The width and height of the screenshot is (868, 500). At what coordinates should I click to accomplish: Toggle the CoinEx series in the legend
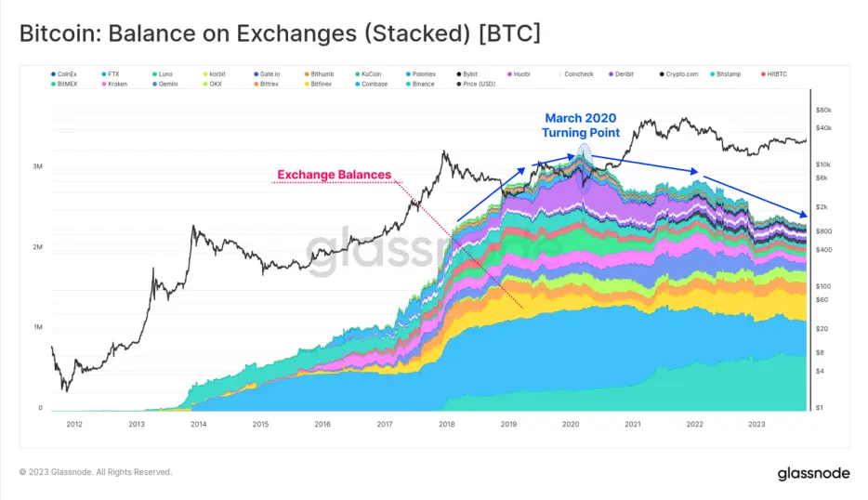(x=64, y=74)
